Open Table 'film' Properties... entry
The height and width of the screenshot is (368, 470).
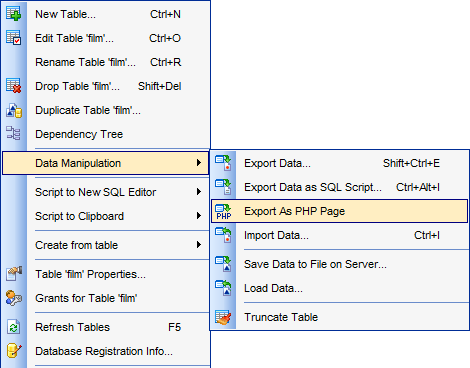click(x=106, y=274)
